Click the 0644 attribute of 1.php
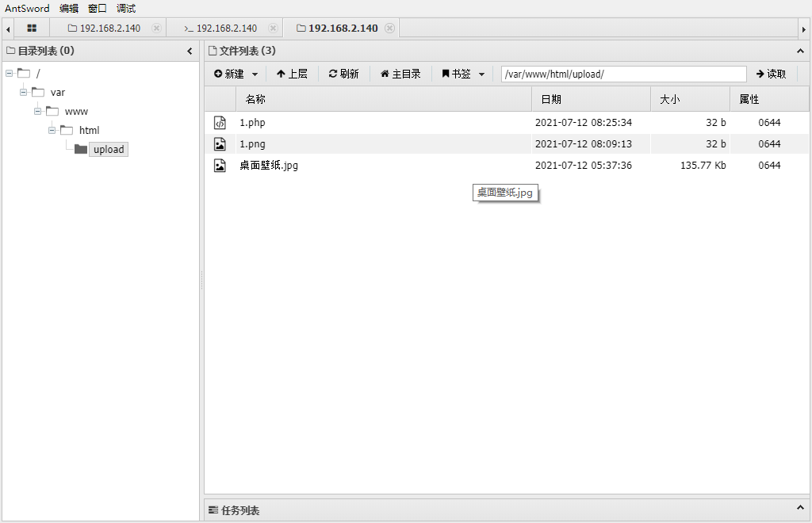This screenshot has height=523, width=812. pos(769,123)
